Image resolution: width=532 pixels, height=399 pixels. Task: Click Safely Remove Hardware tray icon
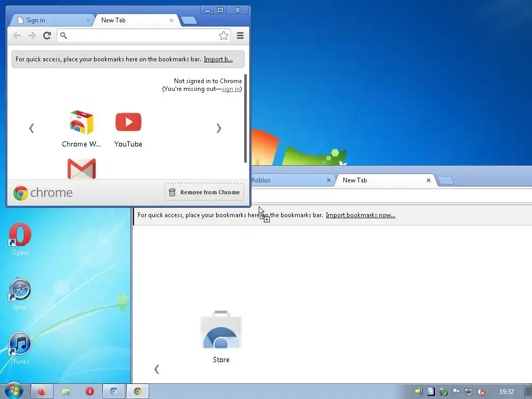pos(443,392)
